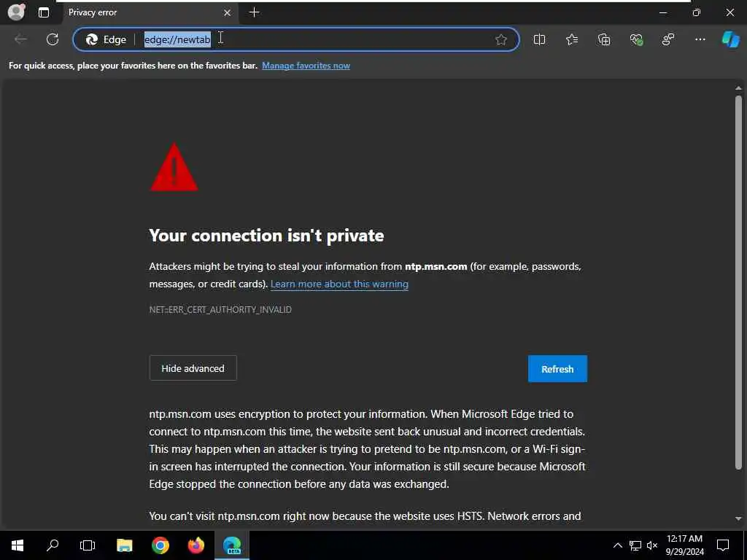The height and width of the screenshot is (560, 747).
Task: Close the Privacy error tab
Action: coord(228,12)
